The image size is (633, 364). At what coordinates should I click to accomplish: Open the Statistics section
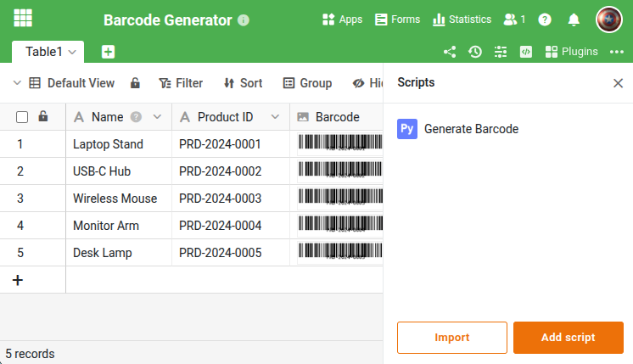[x=462, y=20]
